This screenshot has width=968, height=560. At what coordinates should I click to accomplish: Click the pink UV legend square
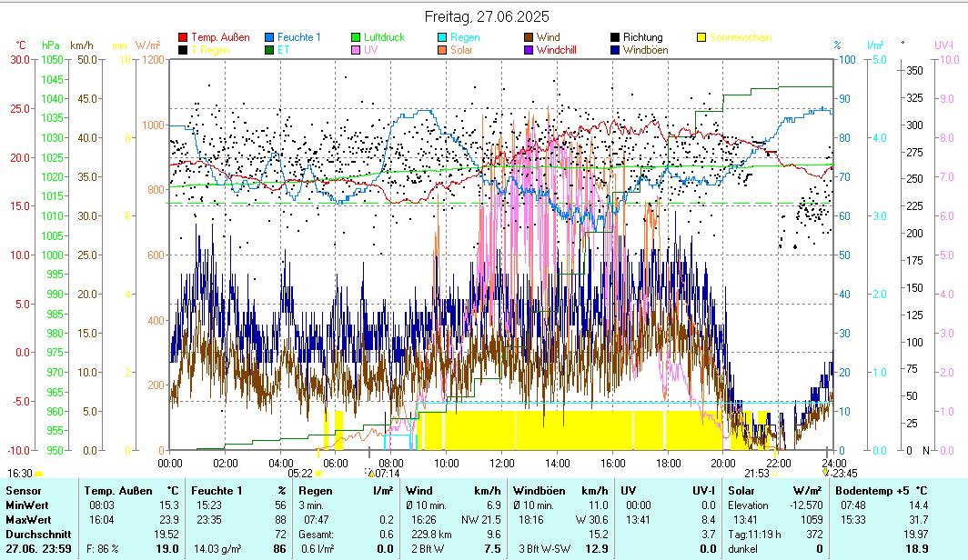(357, 50)
